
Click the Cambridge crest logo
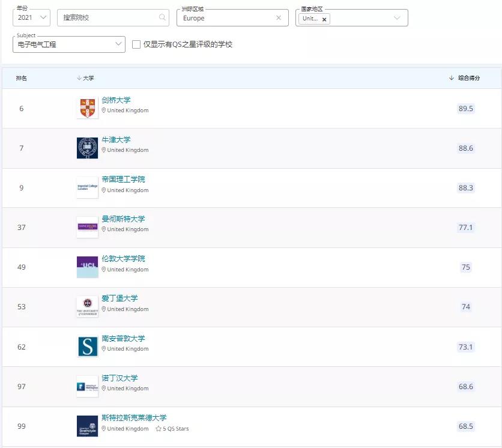click(x=88, y=108)
